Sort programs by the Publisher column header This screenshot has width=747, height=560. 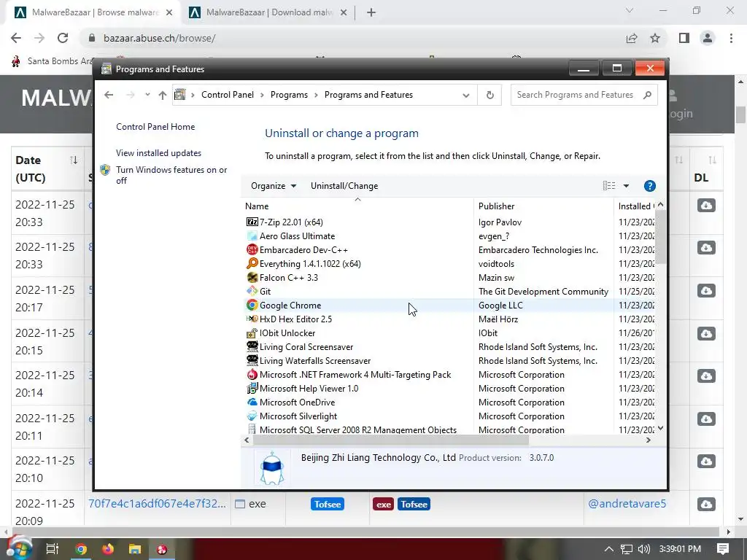[x=544, y=206]
